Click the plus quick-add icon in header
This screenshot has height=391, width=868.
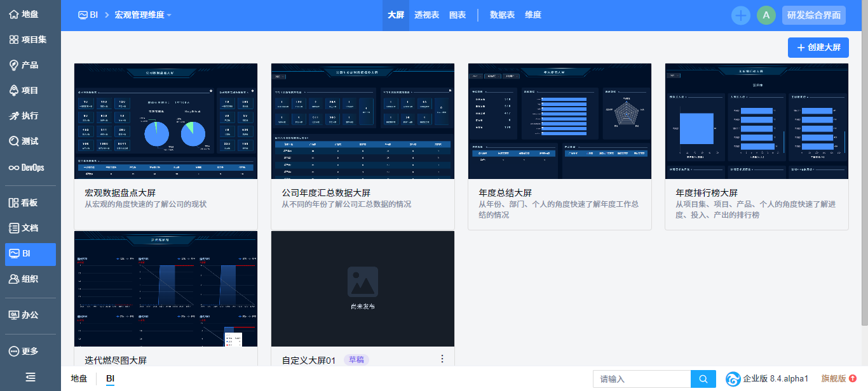point(740,15)
